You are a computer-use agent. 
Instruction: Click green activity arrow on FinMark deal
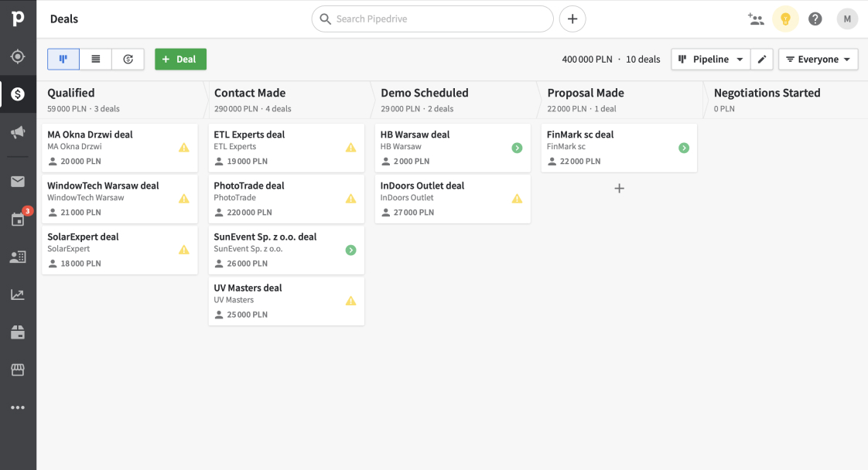click(684, 148)
